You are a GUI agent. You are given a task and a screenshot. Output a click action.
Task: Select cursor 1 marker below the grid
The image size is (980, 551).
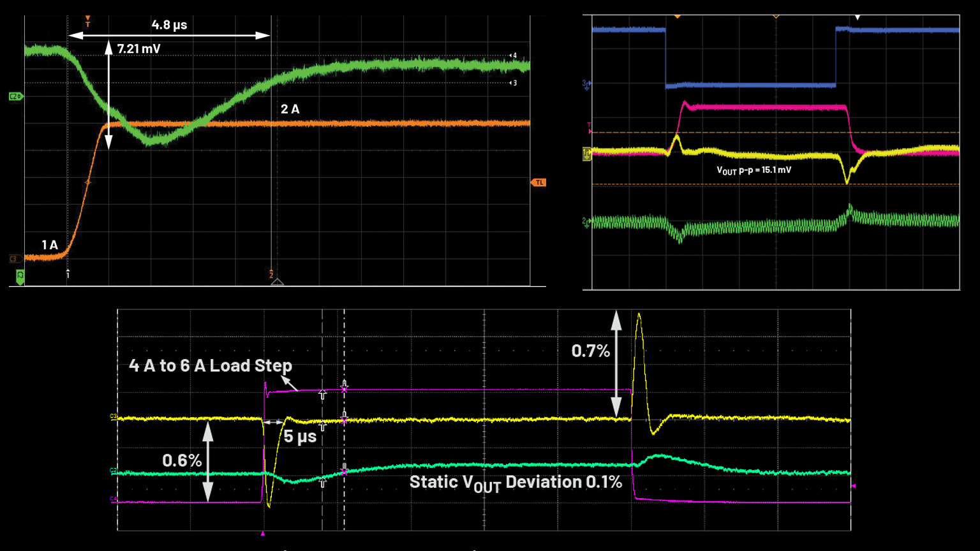pos(68,274)
